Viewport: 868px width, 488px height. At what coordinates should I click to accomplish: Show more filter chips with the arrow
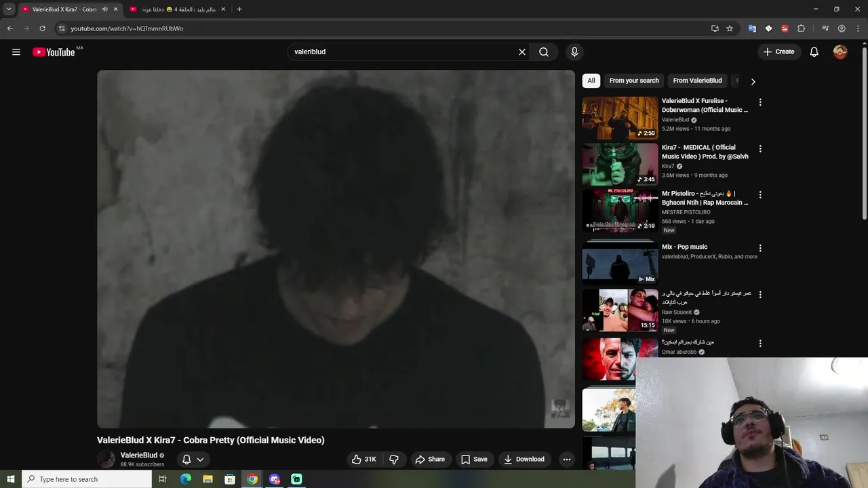[x=753, y=81]
